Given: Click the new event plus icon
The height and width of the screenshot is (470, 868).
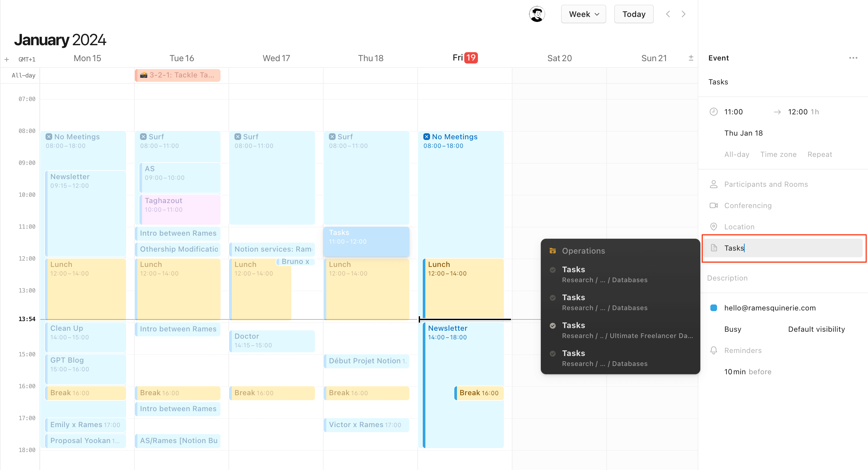Looking at the screenshot, I should [8, 59].
